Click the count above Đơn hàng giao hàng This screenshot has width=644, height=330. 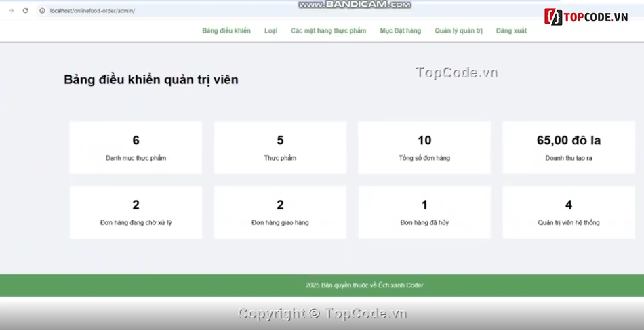pos(280,205)
